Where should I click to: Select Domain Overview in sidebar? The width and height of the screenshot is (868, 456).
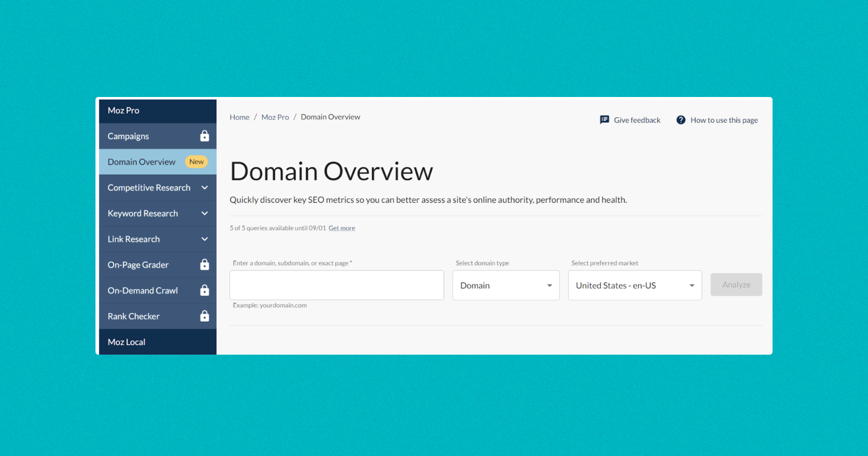[x=141, y=162]
